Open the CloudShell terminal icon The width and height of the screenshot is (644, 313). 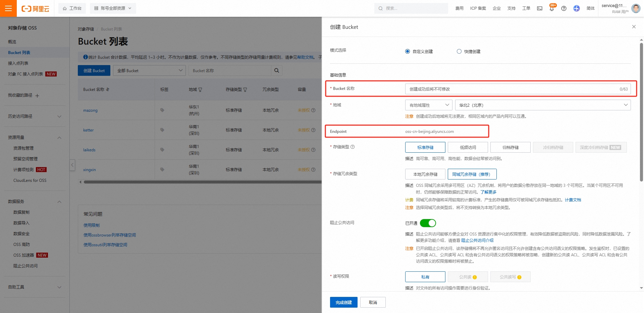(539, 8)
